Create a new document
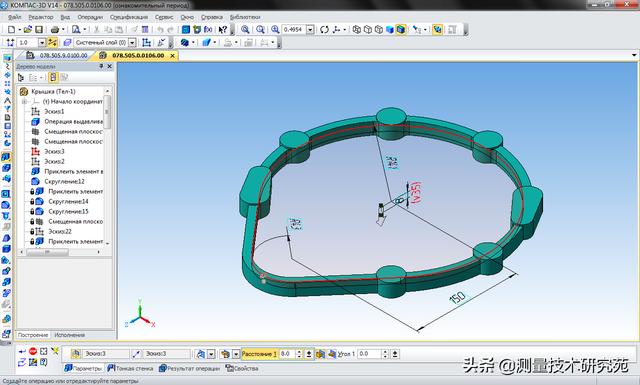640x385 pixels. pos(11,29)
